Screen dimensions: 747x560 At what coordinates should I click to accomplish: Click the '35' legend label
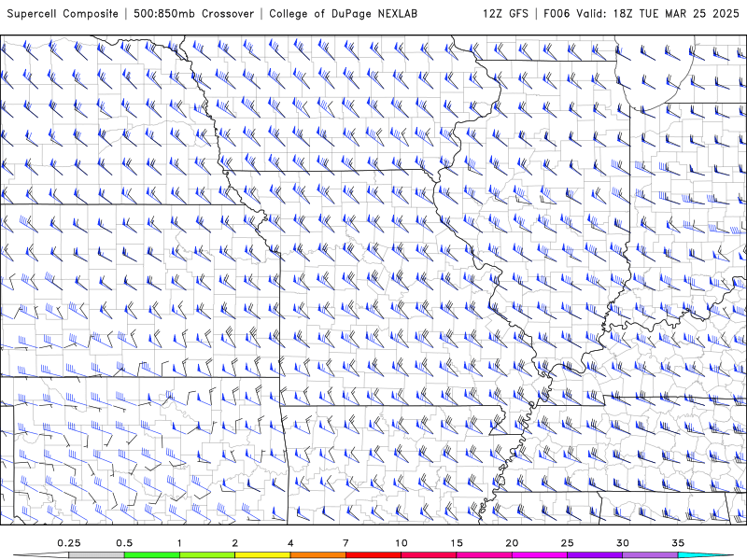tap(678, 543)
